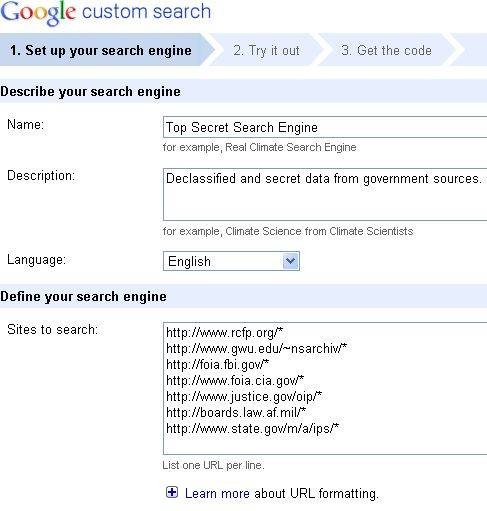
Task: Click the Description: label
Action: (x=41, y=176)
